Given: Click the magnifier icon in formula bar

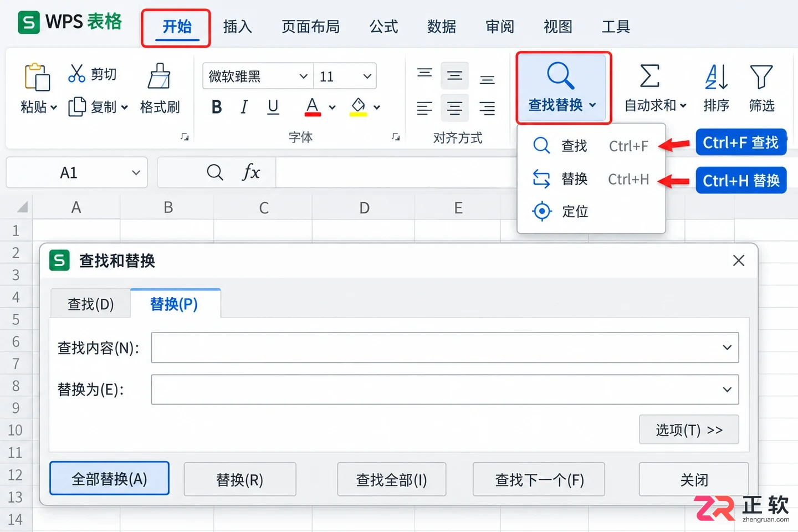Looking at the screenshot, I should tap(215, 172).
